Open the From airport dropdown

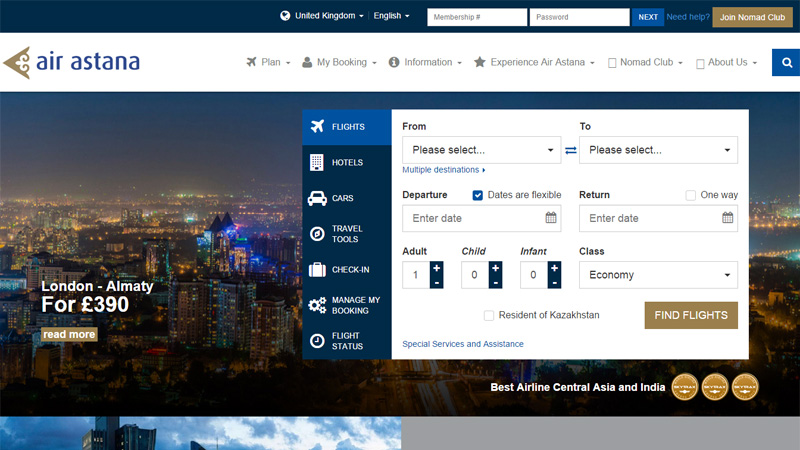pos(482,150)
